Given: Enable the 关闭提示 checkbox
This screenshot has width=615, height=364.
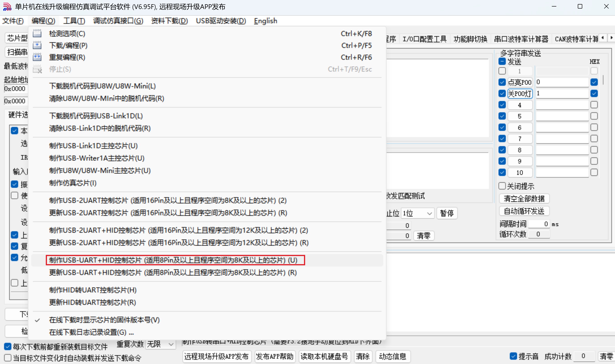Looking at the screenshot, I should pos(502,186).
